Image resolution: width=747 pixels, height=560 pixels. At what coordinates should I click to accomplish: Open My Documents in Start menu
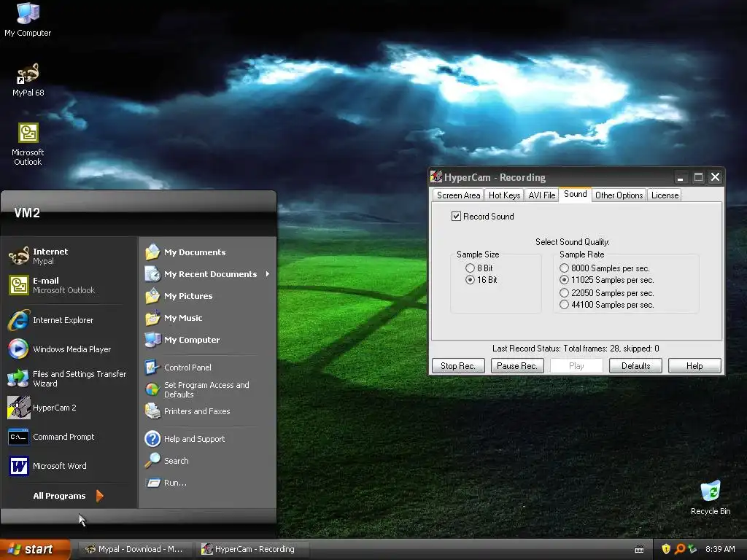(208, 252)
